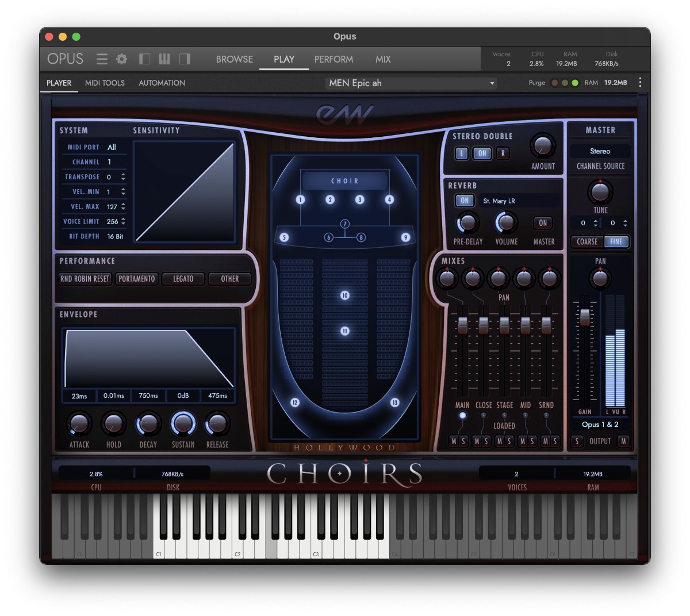
Task: Open the St. Mary LR reverb preset dropdown
Action: click(519, 201)
